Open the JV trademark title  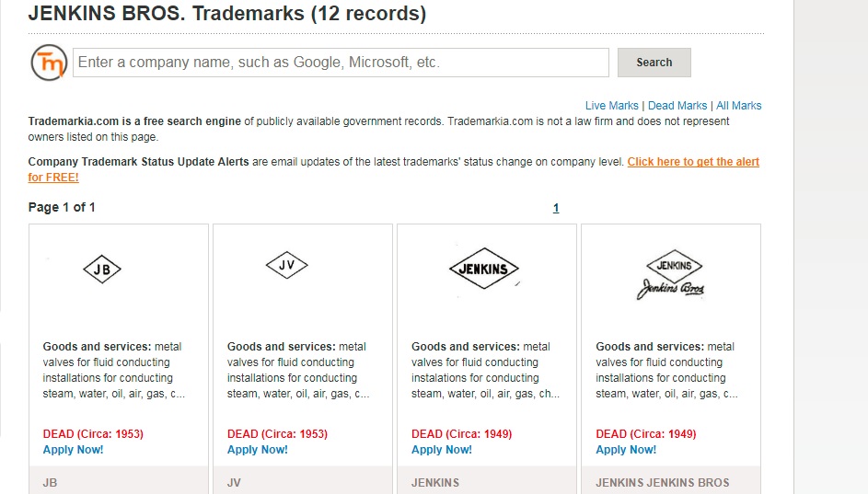point(234,482)
